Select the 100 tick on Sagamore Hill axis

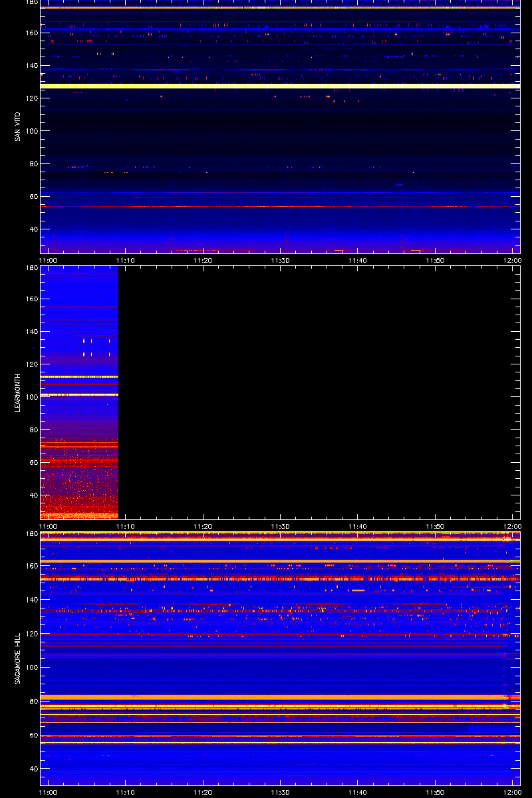pyautogui.click(x=31, y=667)
